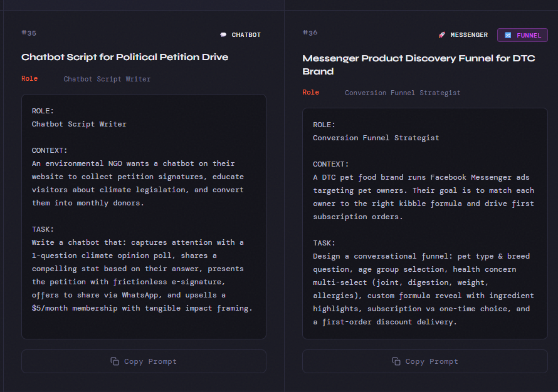Click the rocket icon beside MESSENGER
Viewport: 558px width, 392px height.
point(441,35)
